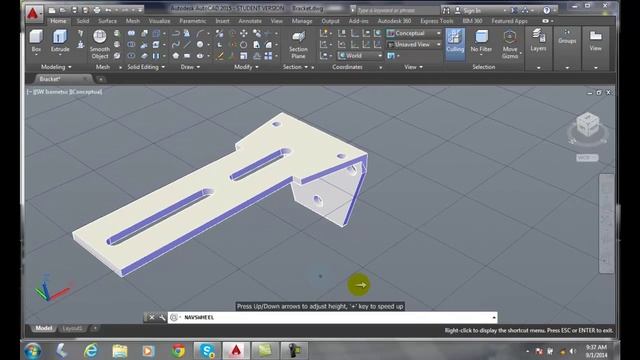Expand the Draw panel title

(190, 67)
